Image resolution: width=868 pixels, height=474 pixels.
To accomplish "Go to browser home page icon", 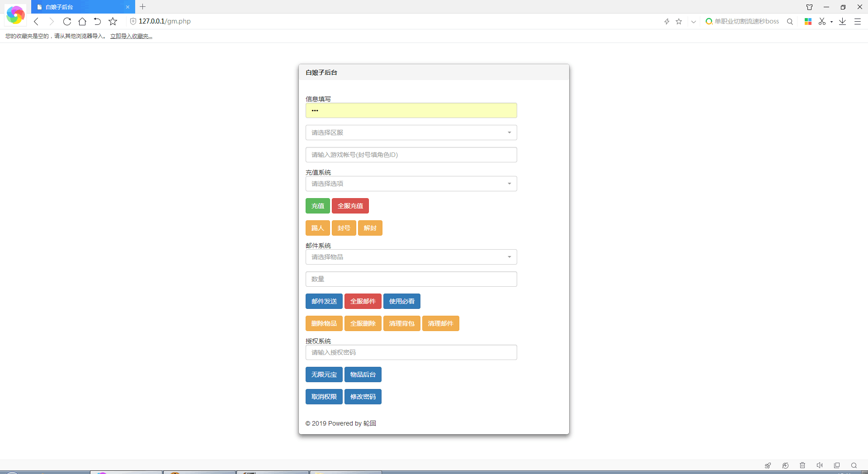I will pos(82,21).
